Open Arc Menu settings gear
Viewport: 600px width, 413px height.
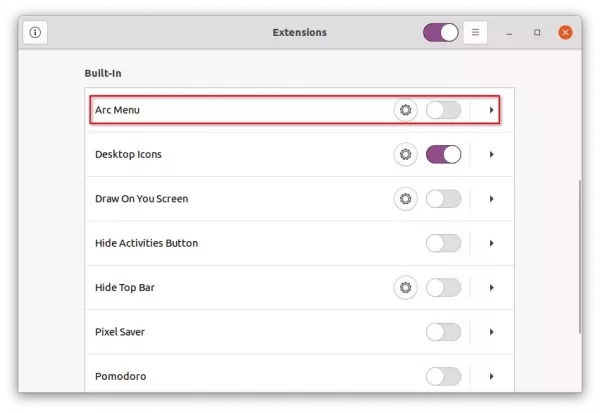(x=405, y=110)
